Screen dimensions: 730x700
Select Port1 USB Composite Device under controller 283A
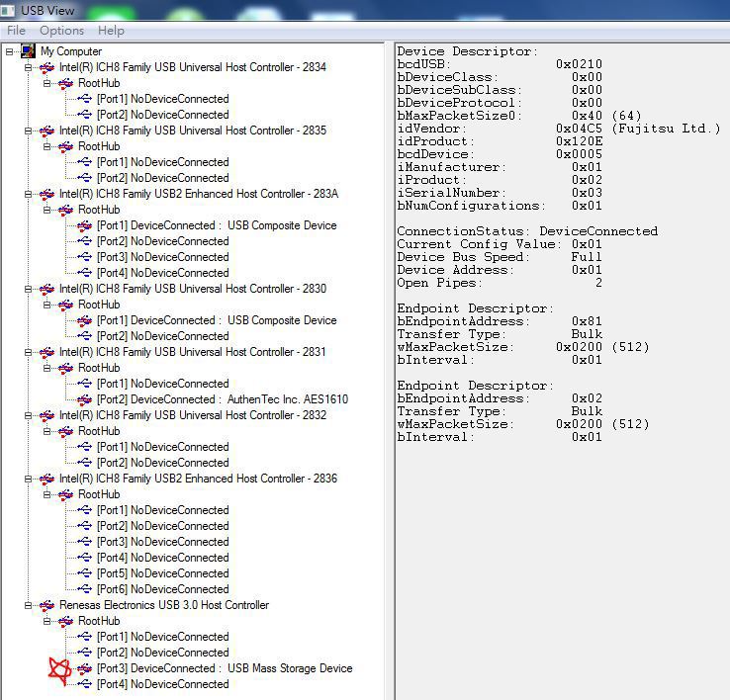pyautogui.click(x=217, y=225)
